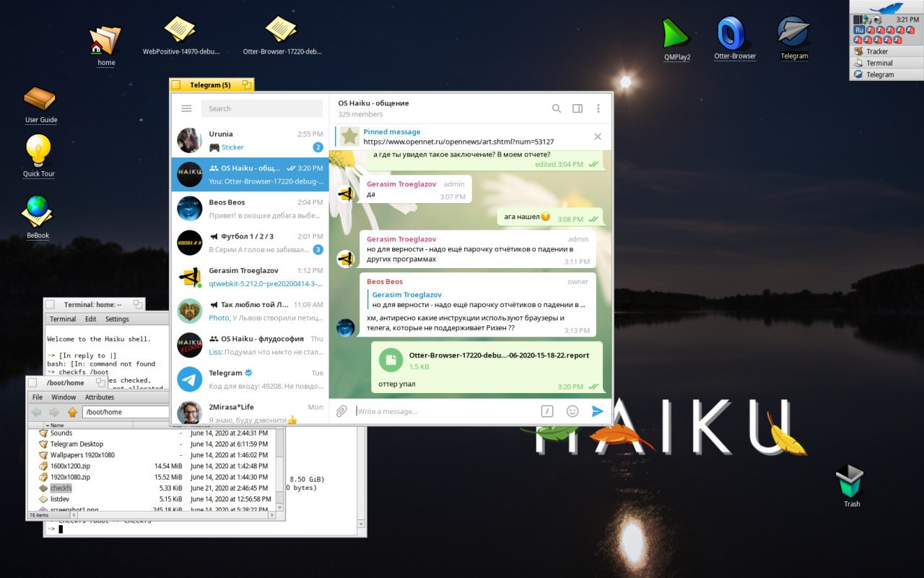924x578 pixels.
Task: Open the Beos Beos chat
Action: click(250, 209)
